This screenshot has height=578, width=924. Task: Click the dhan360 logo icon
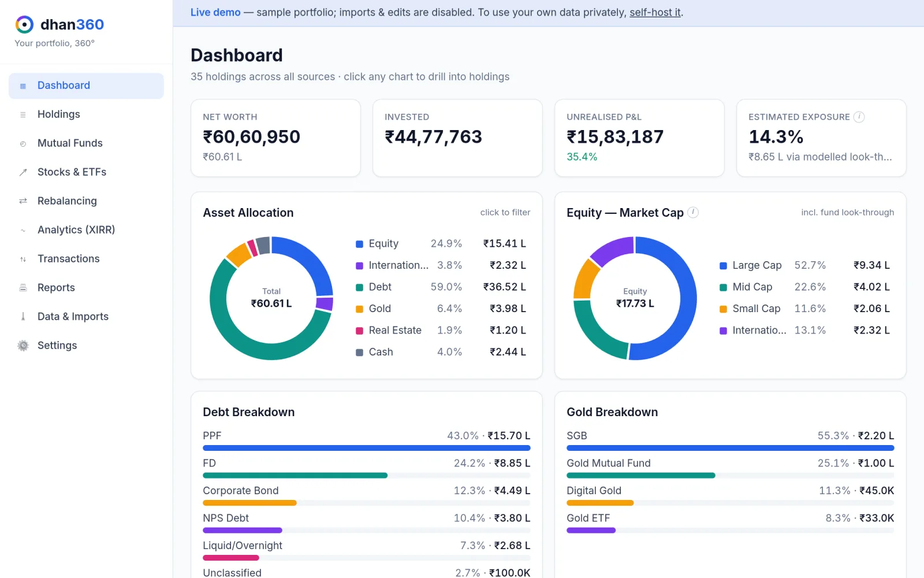click(24, 24)
